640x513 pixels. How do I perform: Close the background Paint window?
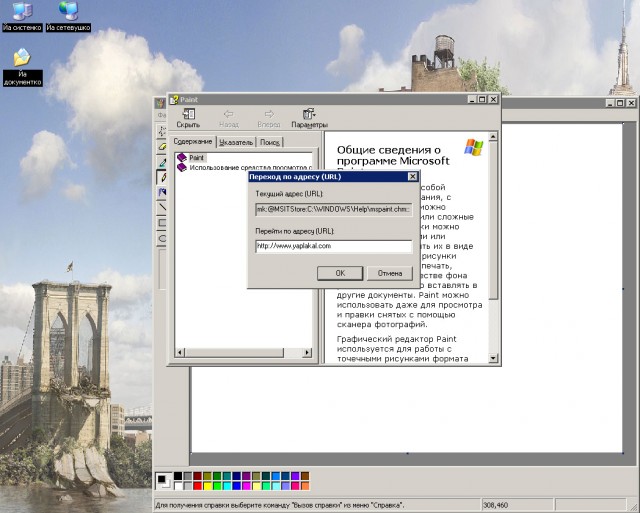(x=631, y=103)
